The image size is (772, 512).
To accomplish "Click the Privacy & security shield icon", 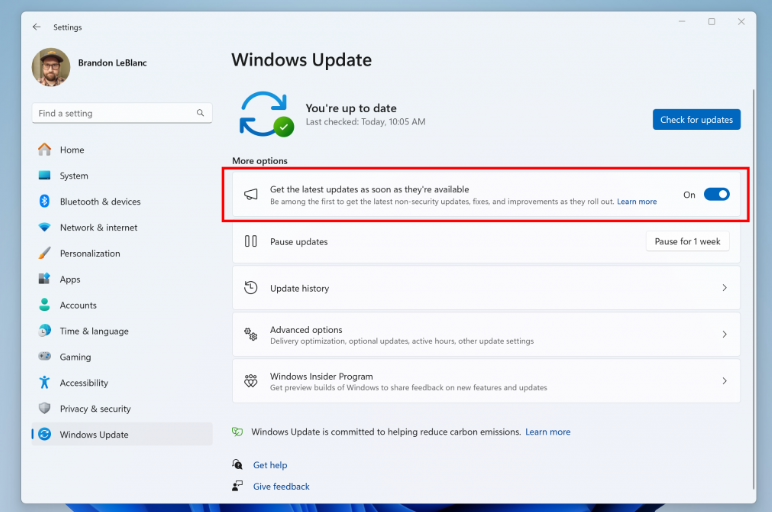I will pos(44,408).
